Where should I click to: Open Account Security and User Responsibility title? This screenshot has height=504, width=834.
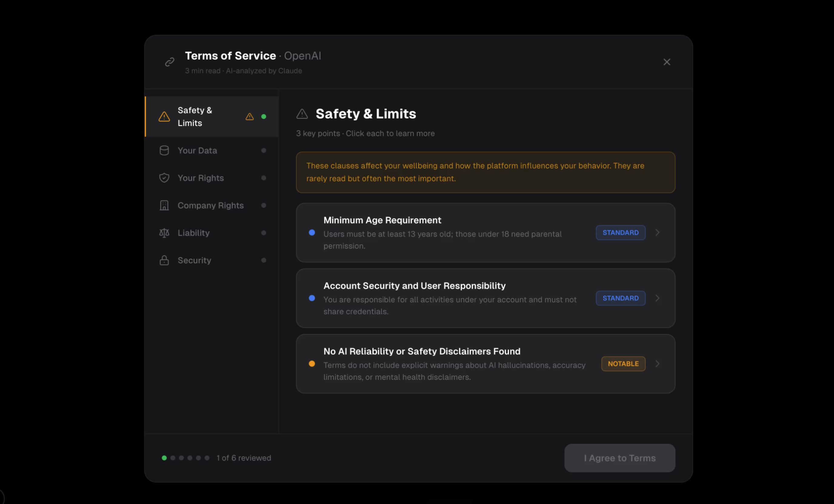pyautogui.click(x=414, y=286)
